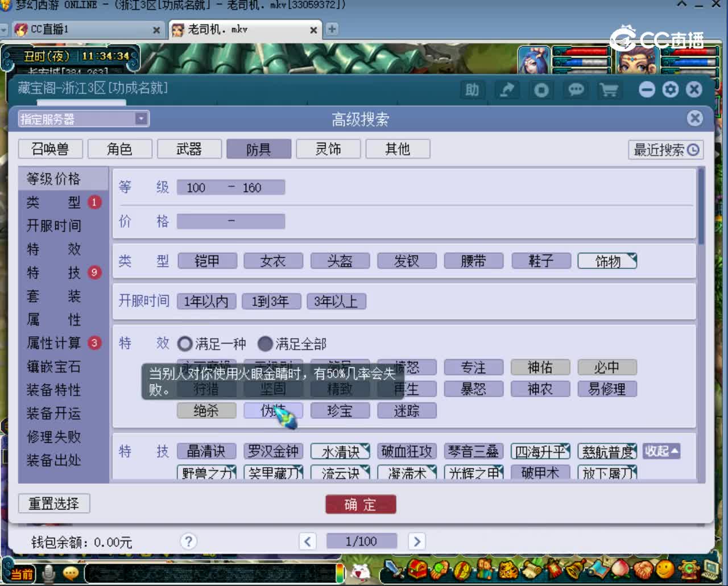Toggle the 女衣 type filter
This screenshot has width=728, height=586.
coord(273,261)
